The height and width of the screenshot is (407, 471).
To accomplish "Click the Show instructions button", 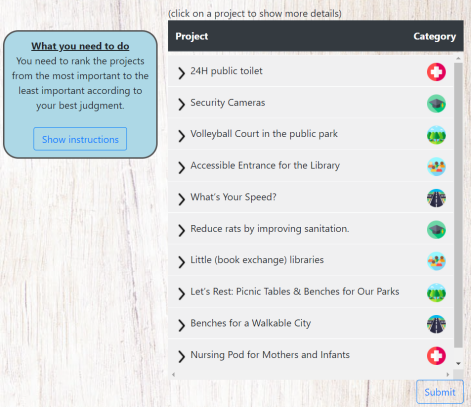I will point(80,139).
